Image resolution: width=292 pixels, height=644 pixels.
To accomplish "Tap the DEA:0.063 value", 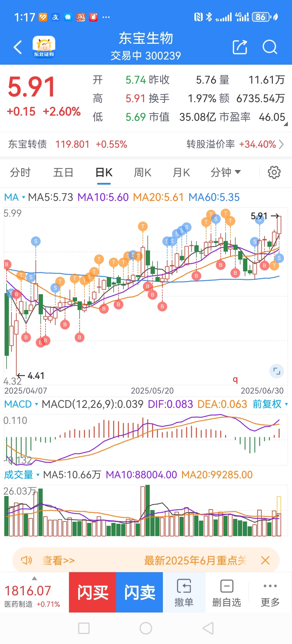I will click(x=222, y=404).
